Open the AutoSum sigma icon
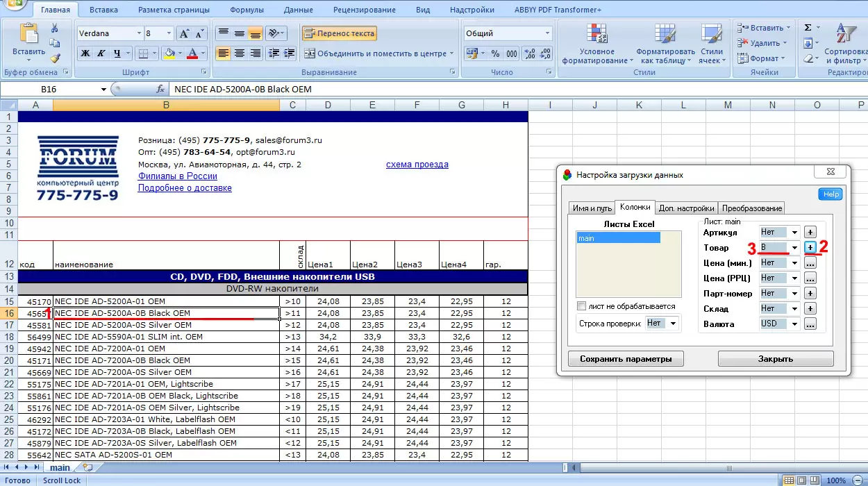 click(x=808, y=28)
